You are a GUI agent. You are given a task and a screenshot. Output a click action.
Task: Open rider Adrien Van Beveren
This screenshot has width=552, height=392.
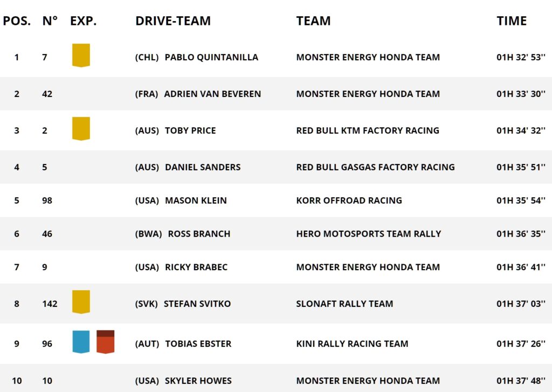point(212,94)
